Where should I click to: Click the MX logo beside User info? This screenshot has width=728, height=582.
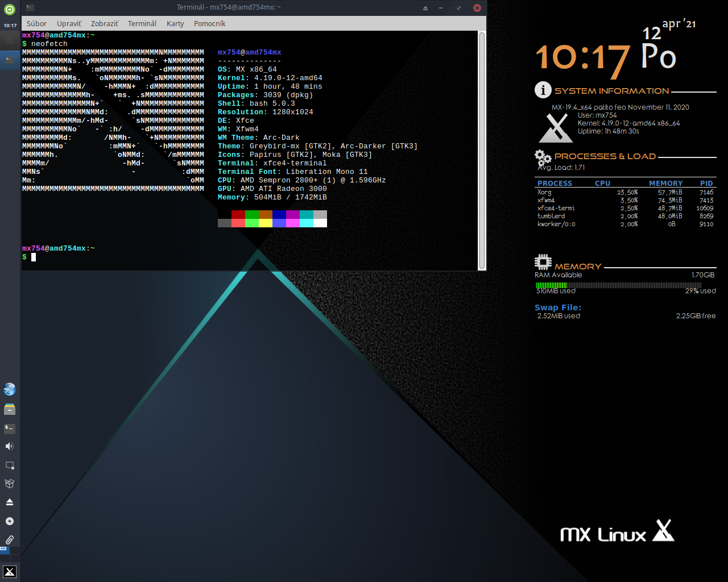pyautogui.click(x=556, y=128)
